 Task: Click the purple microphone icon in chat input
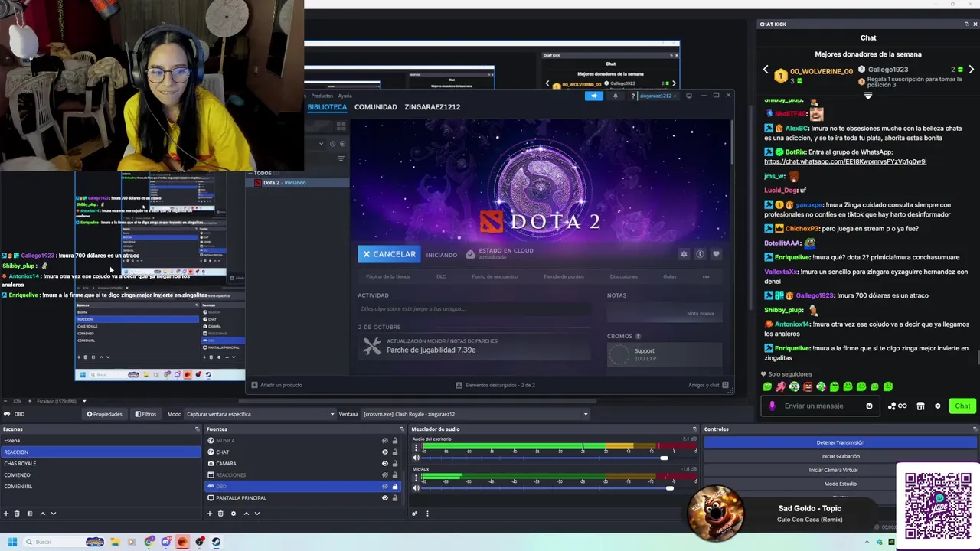tap(772, 406)
